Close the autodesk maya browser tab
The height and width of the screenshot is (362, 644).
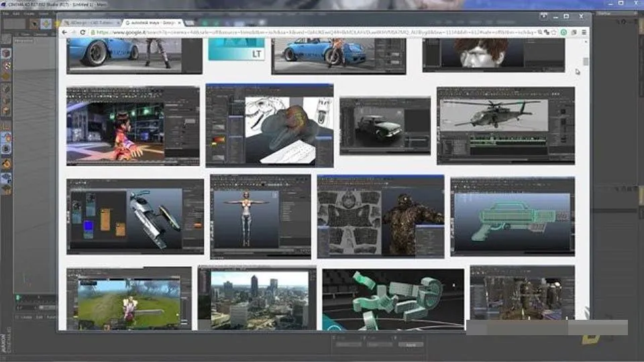179,22
